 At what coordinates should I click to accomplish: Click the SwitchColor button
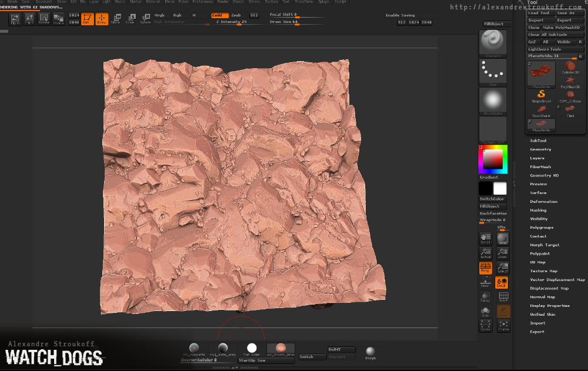pyautogui.click(x=492, y=199)
